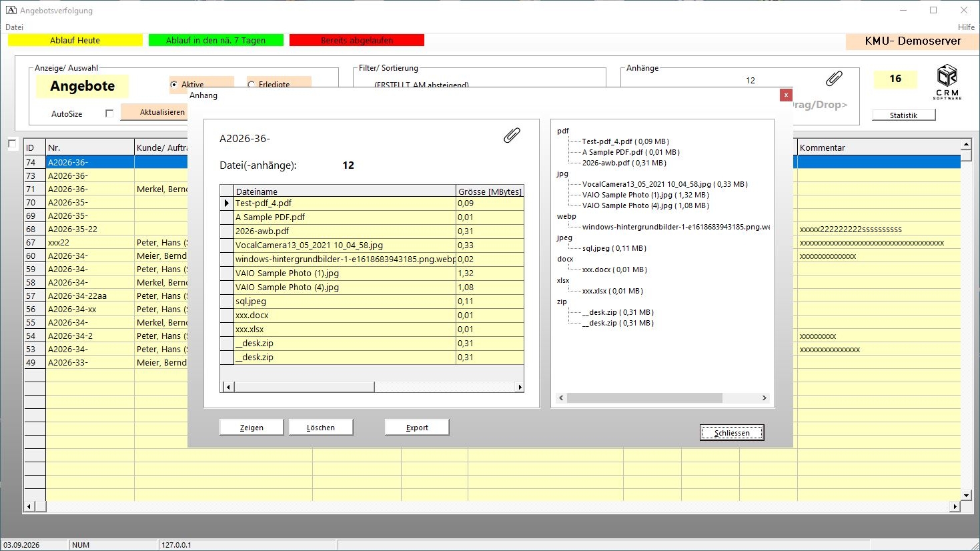The image size is (980, 551).
Task: Select the Aktive radio button
Action: (174, 85)
